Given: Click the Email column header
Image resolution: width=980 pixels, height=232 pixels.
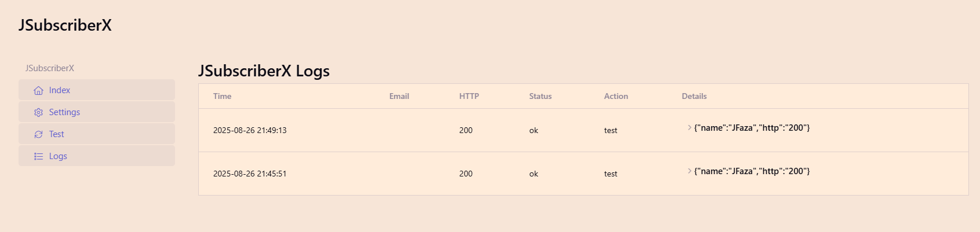Looking at the screenshot, I should click(399, 97).
